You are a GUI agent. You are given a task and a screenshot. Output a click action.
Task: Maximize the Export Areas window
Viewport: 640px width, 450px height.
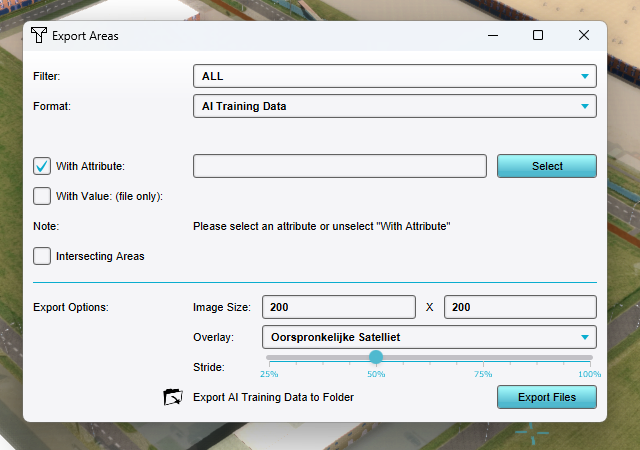coord(538,36)
